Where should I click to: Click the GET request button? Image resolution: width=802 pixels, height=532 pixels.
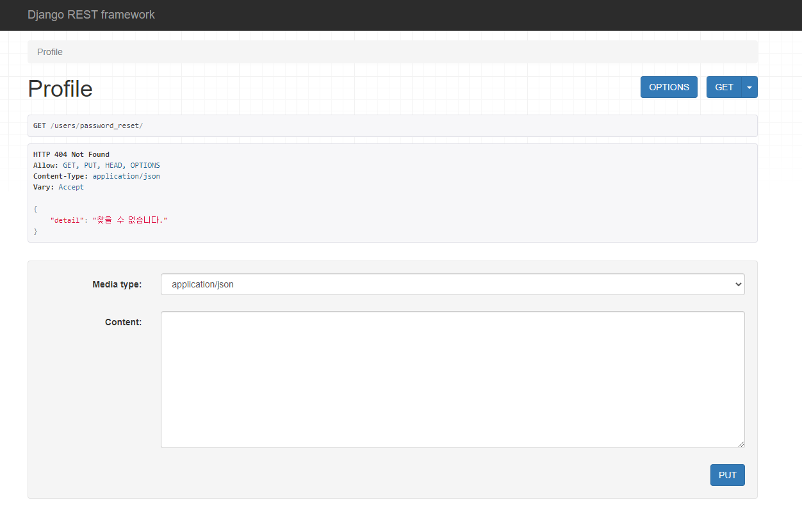(724, 87)
